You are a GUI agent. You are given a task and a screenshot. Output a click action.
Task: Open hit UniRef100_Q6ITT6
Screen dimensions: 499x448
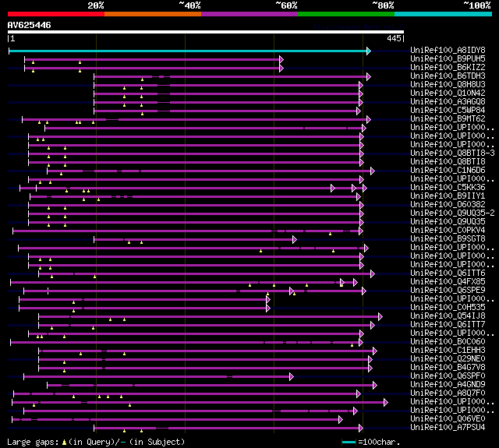(x=448, y=273)
